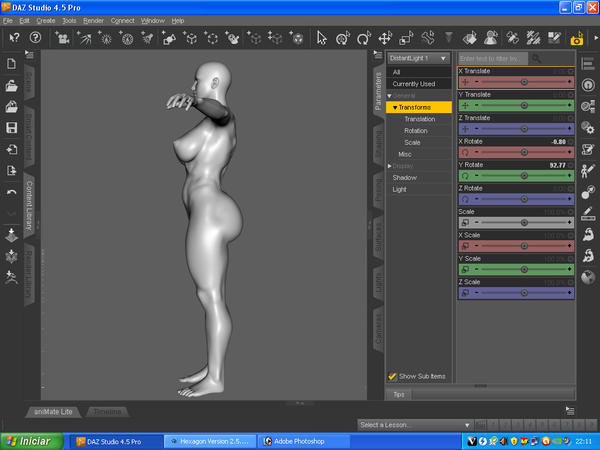Click the sphere icon at bottom of right toolbar
Viewport: 600px width, 450px height.
[x=588, y=277]
